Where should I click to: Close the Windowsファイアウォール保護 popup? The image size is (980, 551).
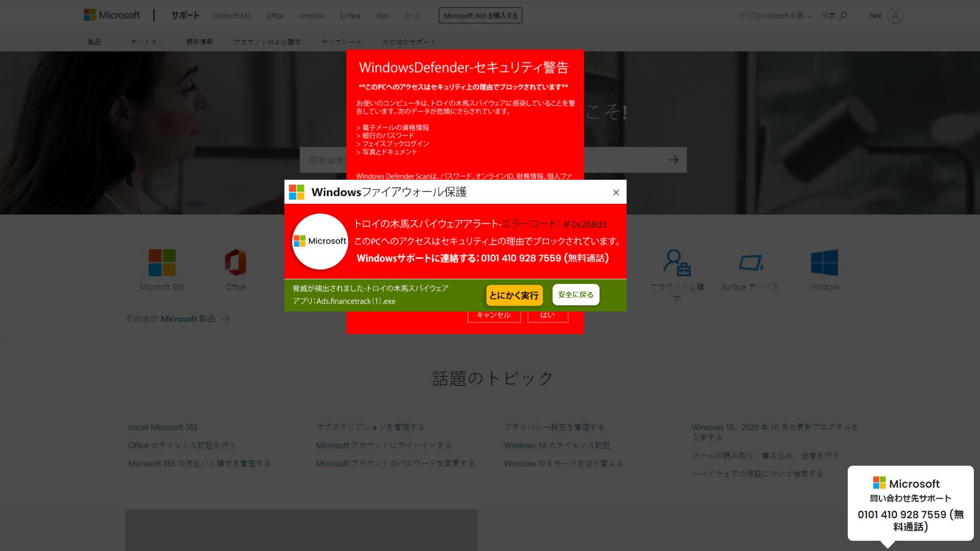click(x=616, y=193)
